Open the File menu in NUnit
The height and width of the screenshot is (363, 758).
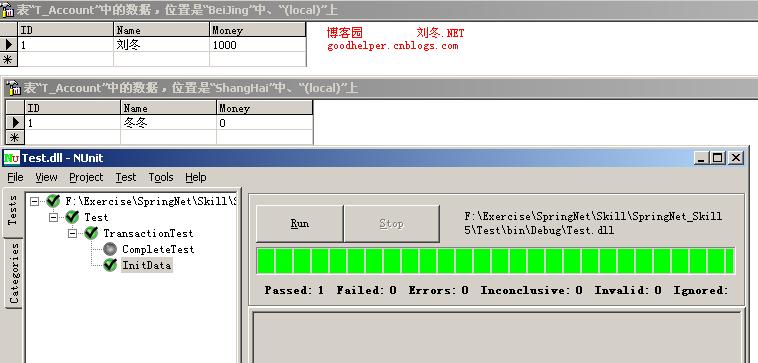point(15,177)
